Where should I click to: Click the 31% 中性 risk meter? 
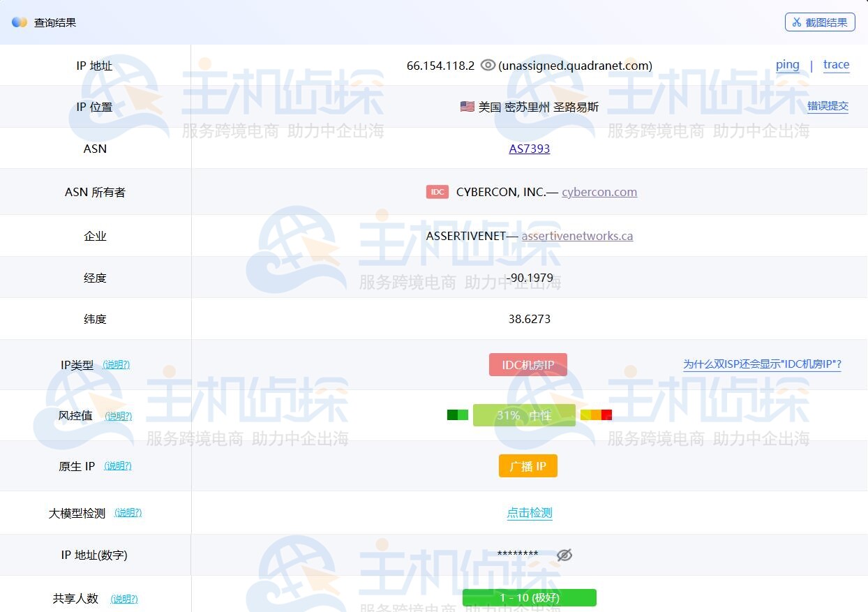pos(524,415)
